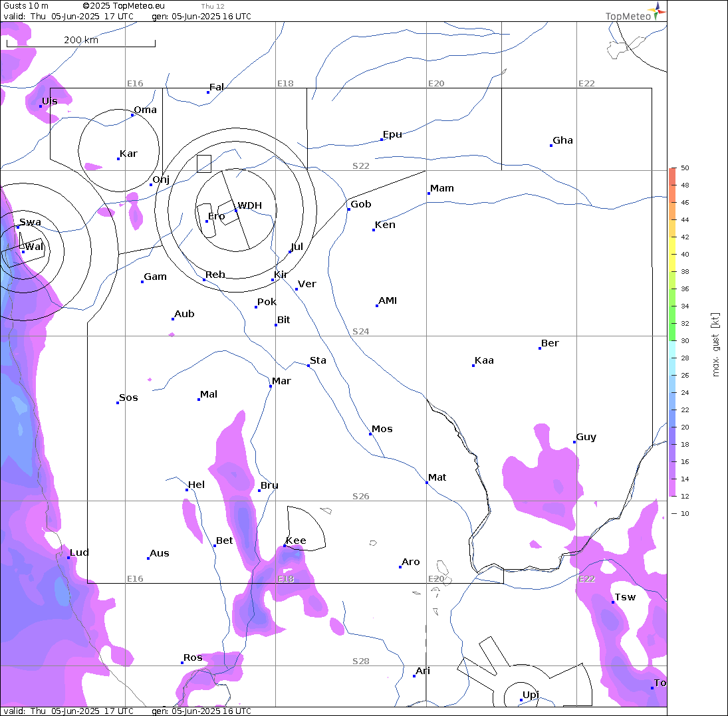
Task: Click the Mal station label
Action: (209, 394)
